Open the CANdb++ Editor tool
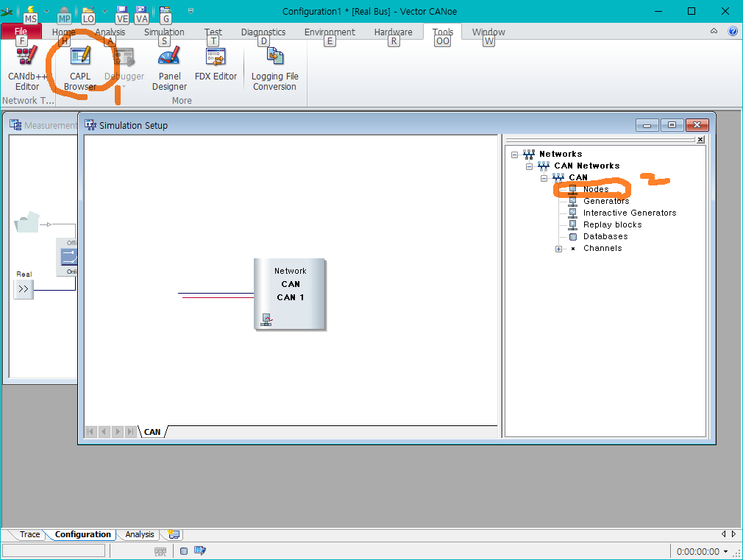 click(x=27, y=68)
